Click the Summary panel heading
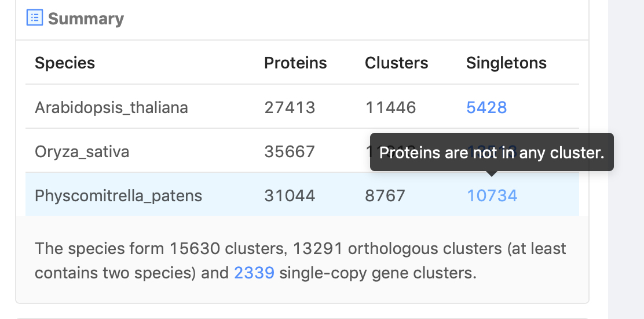The height and width of the screenshot is (319, 644). click(x=86, y=19)
